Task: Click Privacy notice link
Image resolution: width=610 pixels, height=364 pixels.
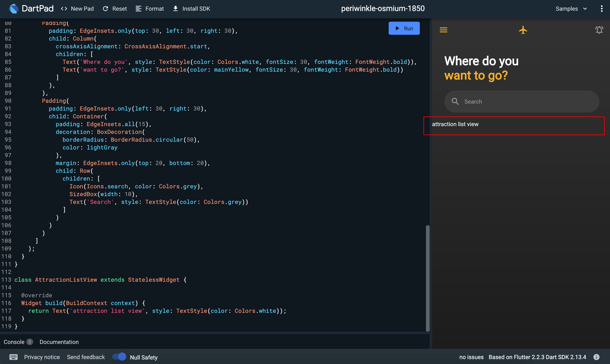Action: click(42, 357)
